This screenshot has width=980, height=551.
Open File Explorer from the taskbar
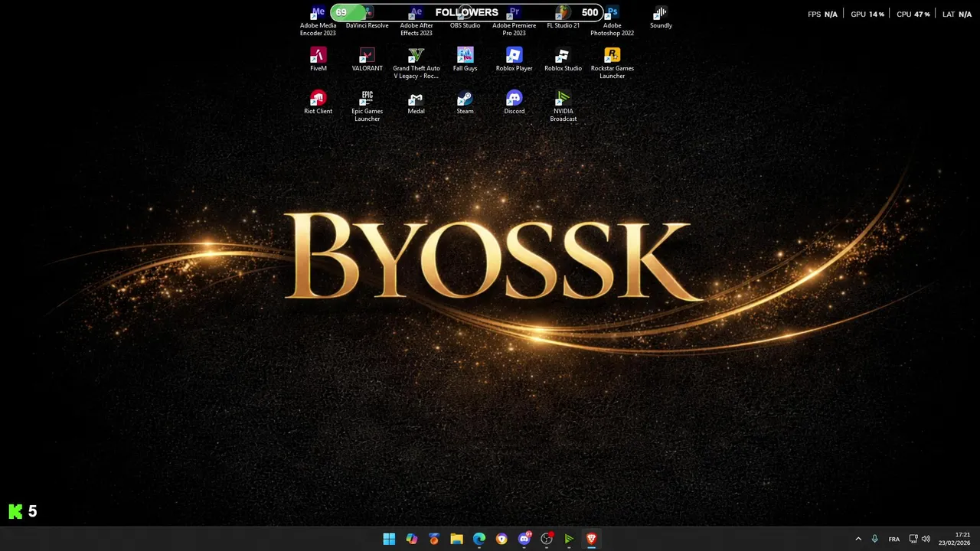456,539
